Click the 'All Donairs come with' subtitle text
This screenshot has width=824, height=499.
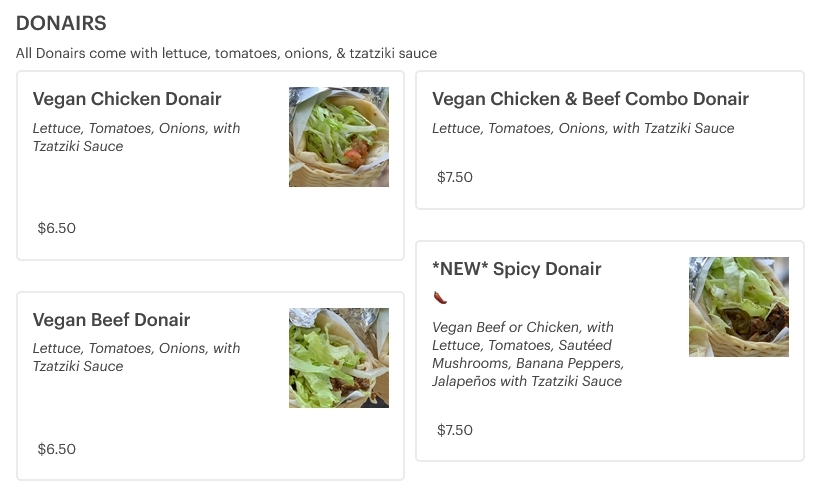(x=226, y=53)
